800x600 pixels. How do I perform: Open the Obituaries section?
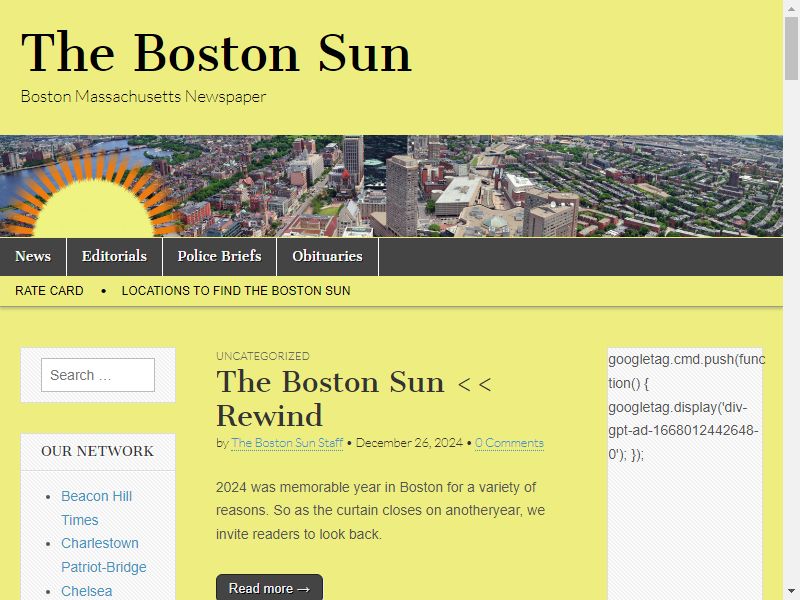[x=328, y=256]
